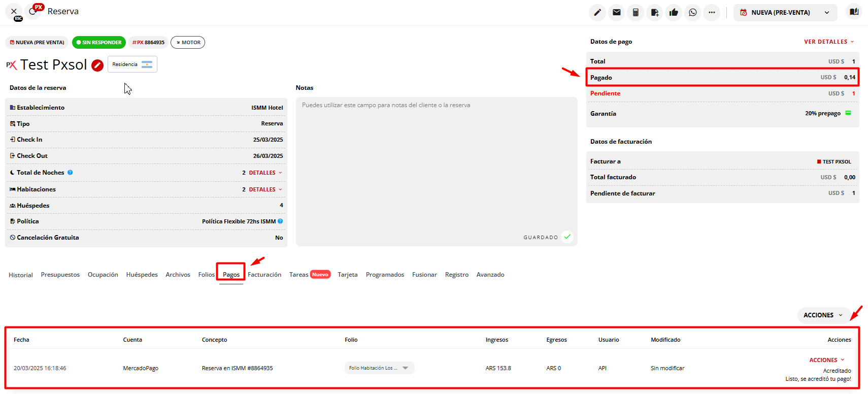Switch to the Facturación tab

click(x=264, y=275)
